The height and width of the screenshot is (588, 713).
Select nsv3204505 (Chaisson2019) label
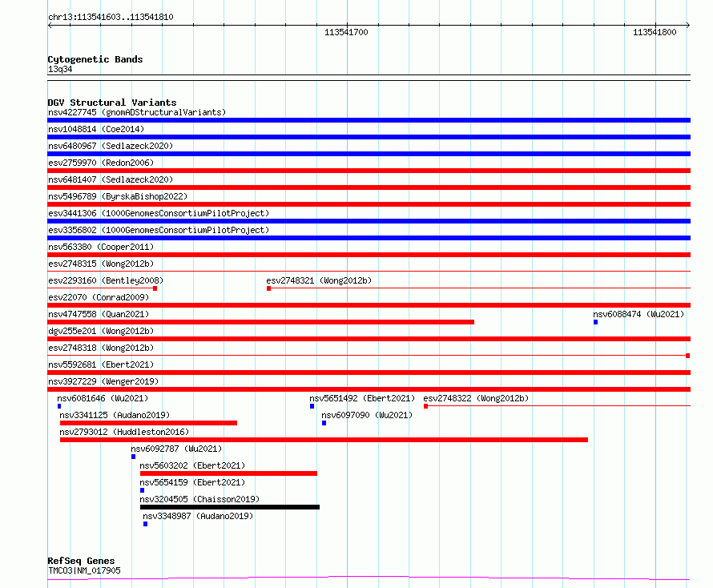pyautogui.click(x=199, y=499)
